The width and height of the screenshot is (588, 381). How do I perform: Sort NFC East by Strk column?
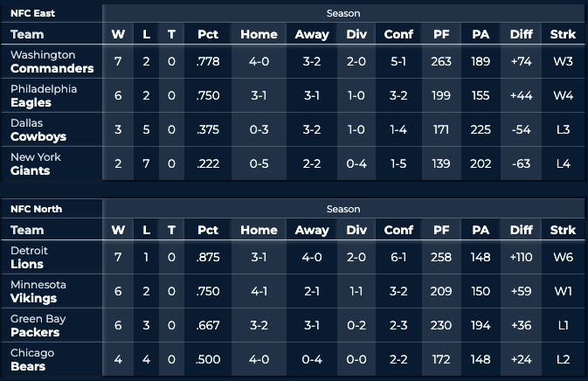pyautogui.click(x=564, y=34)
